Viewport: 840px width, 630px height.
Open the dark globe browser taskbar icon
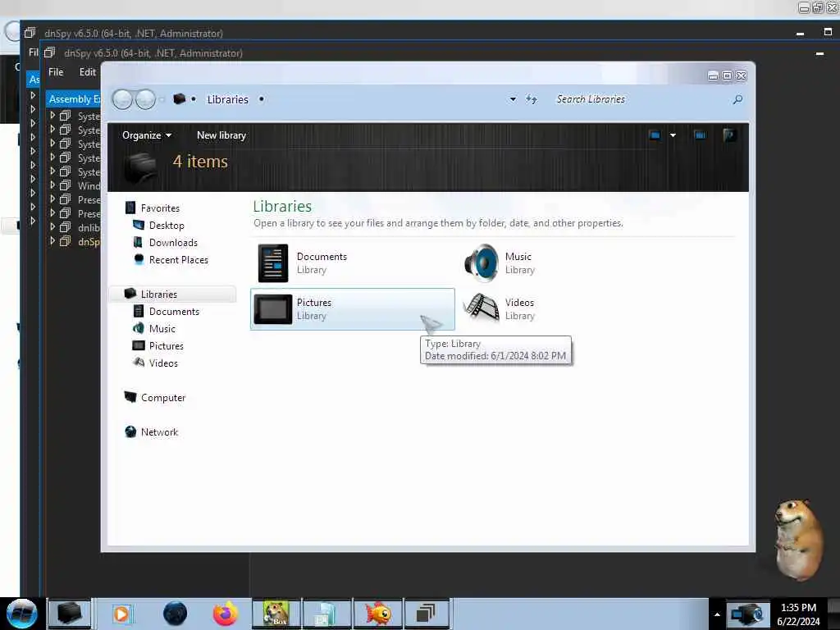176,614
